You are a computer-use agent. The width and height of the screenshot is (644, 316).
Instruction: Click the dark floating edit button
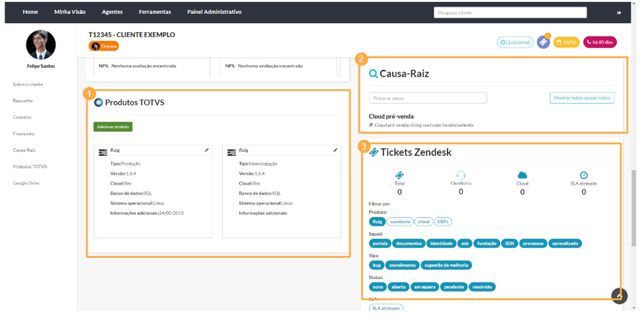tap(618, 296)
